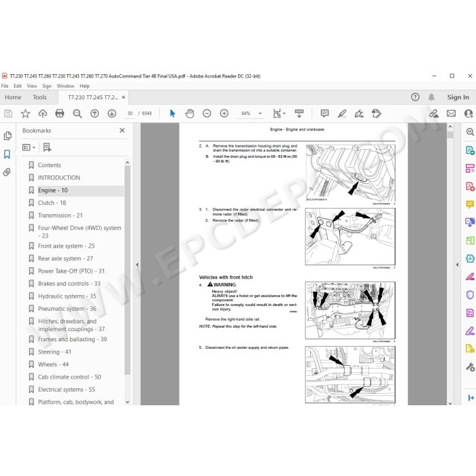The width and height of the screenshot is (476, 476).
Task: Open Power Take-Off (PTO) - 31 bookmark
Action: [71, 271]
